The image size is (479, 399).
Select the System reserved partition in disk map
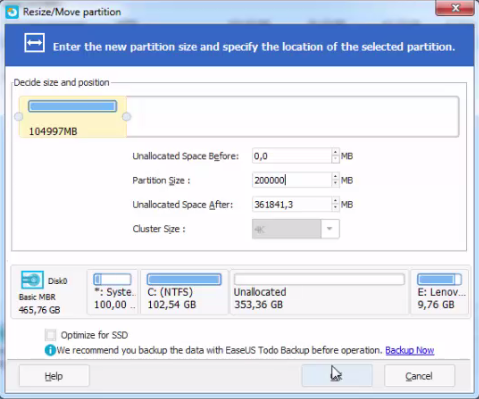click(x=113, y=292)
